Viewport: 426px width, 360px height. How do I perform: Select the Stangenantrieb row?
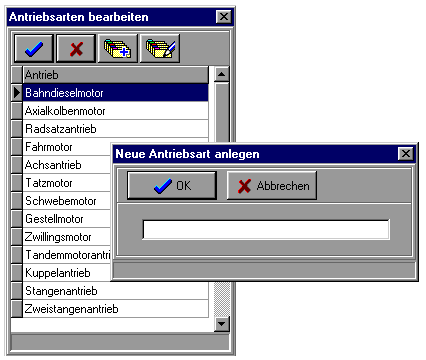click(x=116, y=291)
